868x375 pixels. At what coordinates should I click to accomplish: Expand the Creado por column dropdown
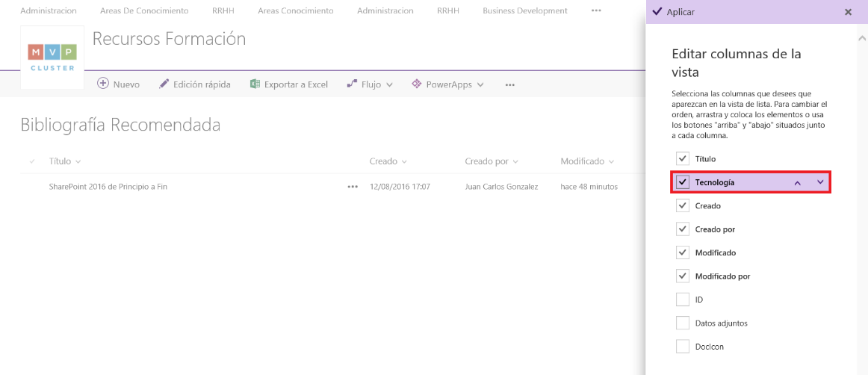click(x=515, y=162)
